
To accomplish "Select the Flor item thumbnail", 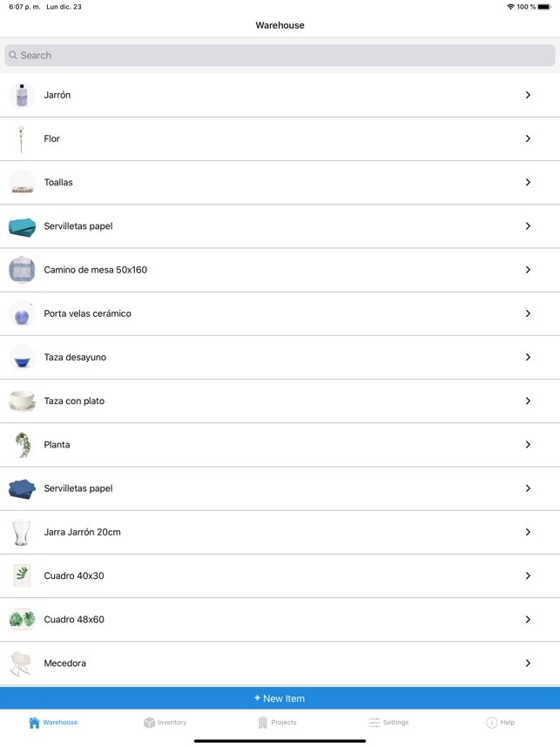I will click(x=22, y=138).
